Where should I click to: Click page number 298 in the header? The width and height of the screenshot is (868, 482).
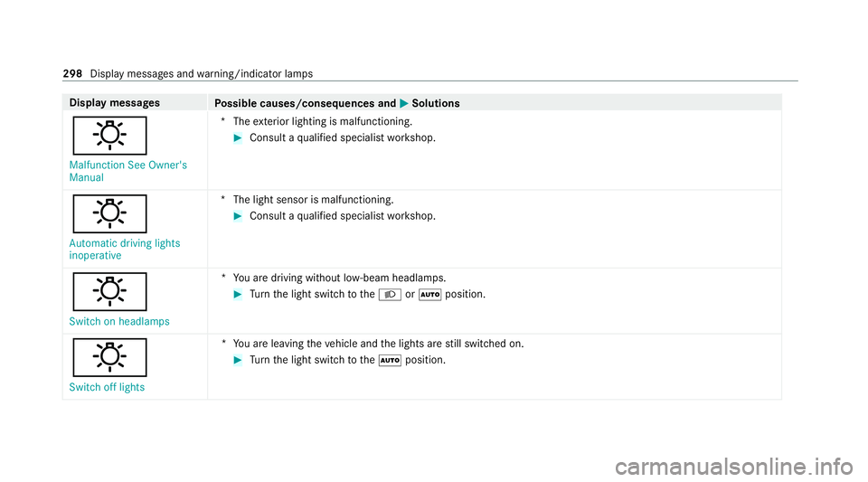click(x=72, y=73)
